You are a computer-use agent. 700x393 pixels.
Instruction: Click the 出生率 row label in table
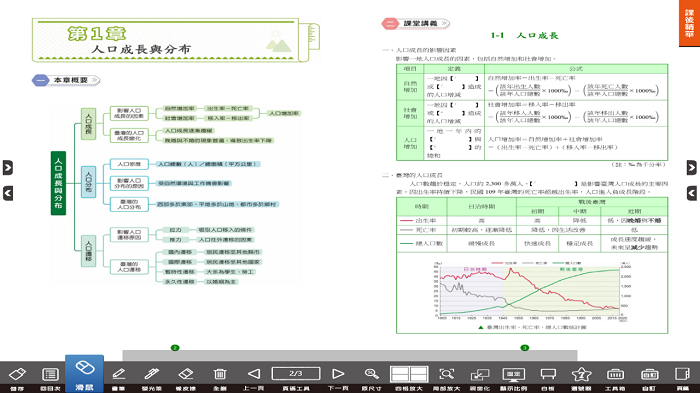coord(421,221)
